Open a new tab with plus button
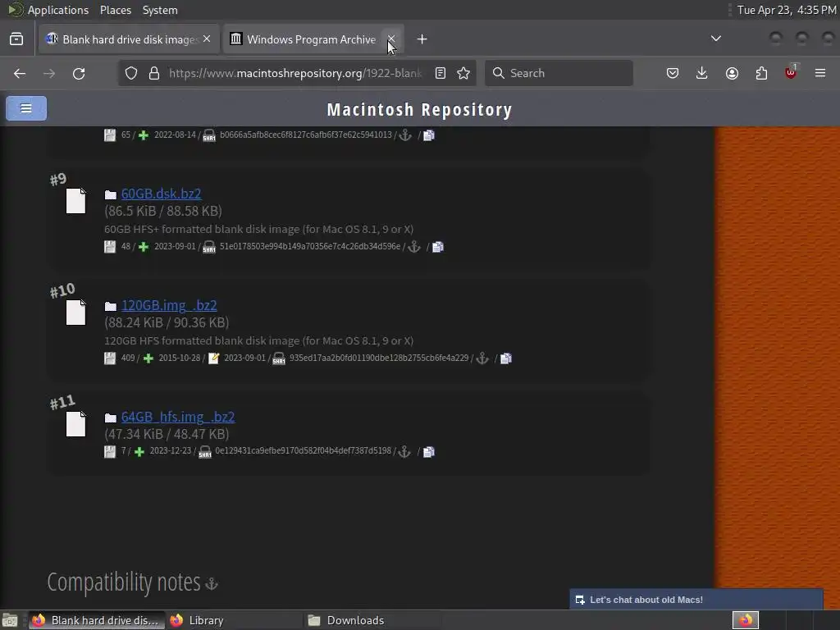The image size is (840, 630). pos(422,39)
